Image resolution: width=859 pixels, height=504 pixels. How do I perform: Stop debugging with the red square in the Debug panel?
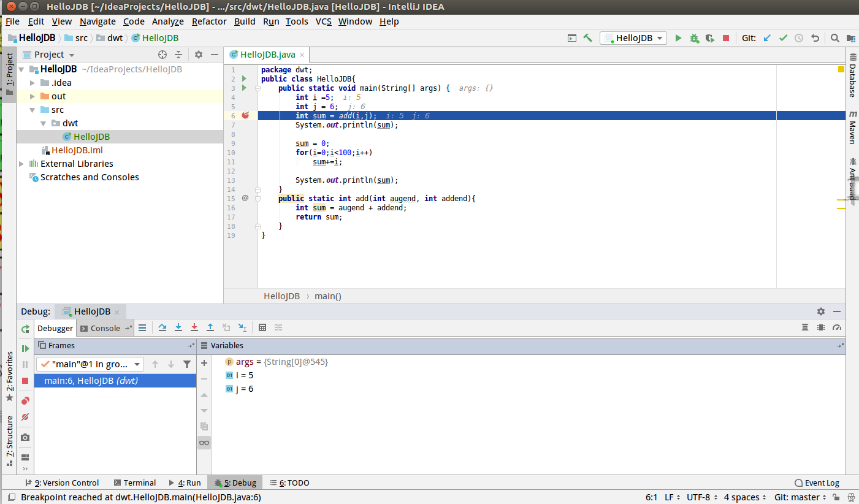point(25,381)
